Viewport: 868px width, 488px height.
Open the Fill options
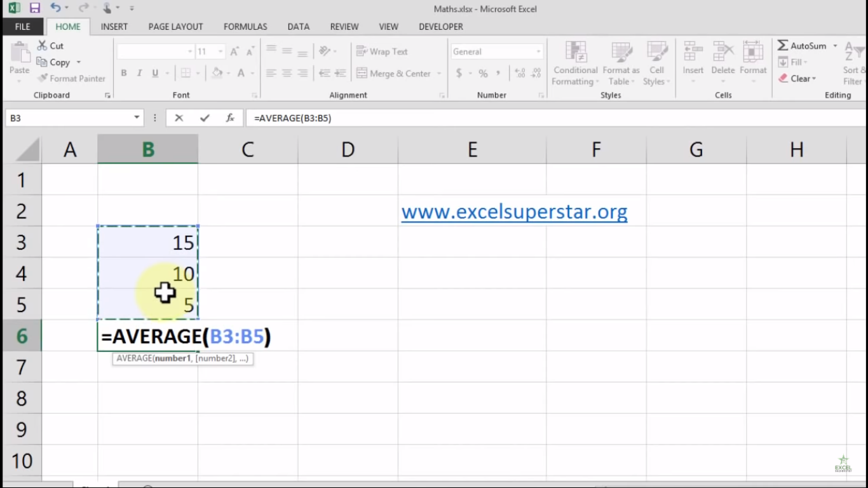click(793, 62)
